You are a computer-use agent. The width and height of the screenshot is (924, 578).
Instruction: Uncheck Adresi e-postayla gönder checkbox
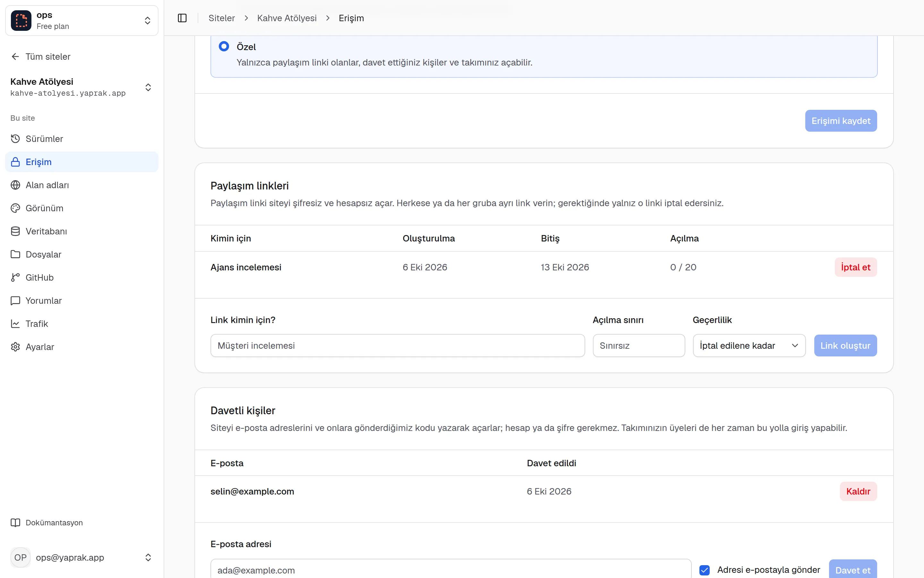[705, 570]
